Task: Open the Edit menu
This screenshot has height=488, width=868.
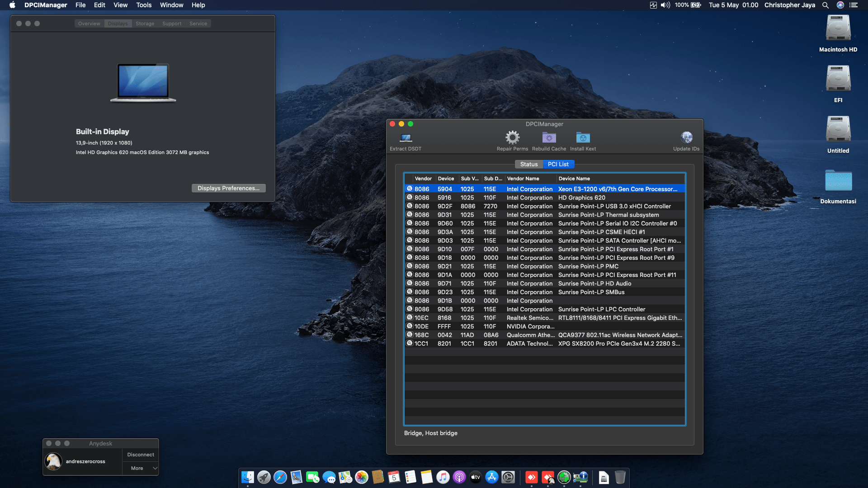Action: [x=99, y=5]
